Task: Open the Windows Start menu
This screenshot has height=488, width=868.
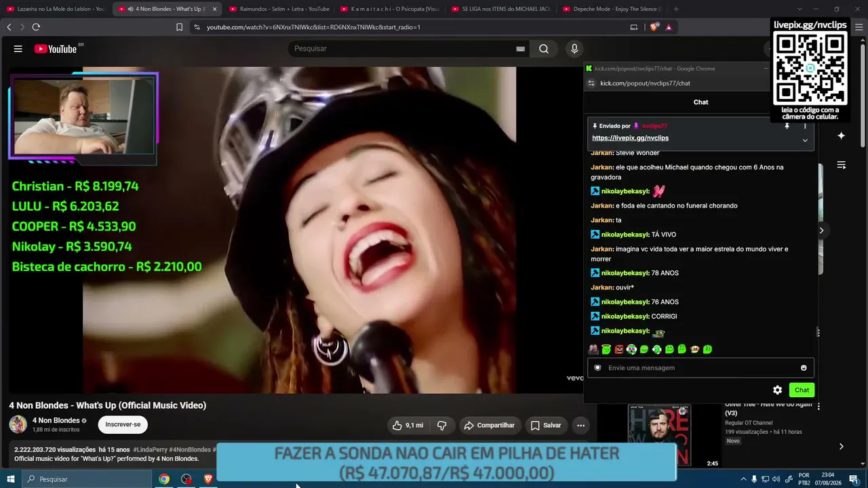Action: point(11,479)
